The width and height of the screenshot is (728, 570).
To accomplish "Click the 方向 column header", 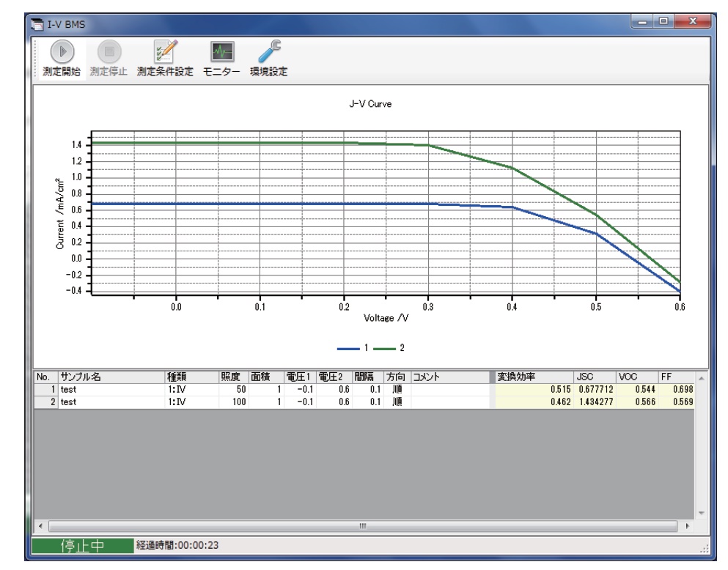I will [397, 377].
